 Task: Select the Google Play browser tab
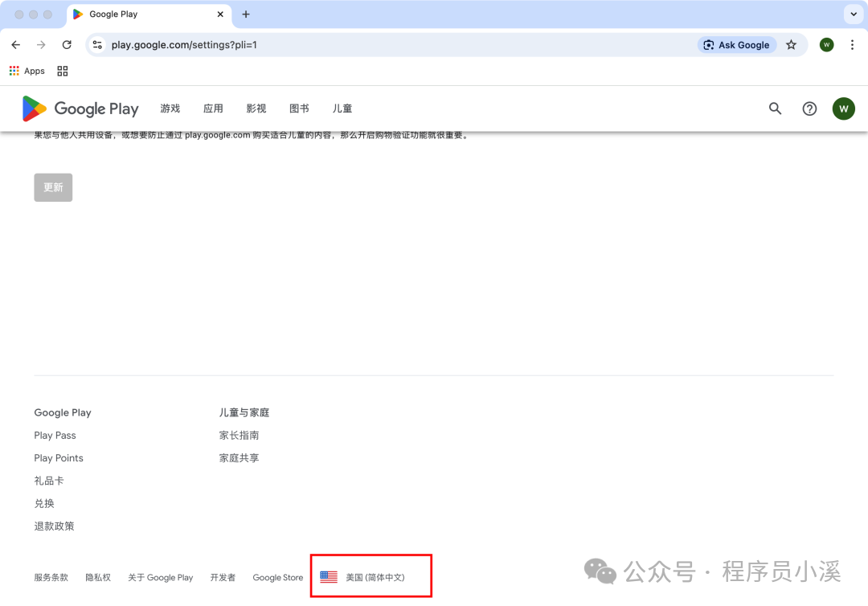[149, 14]
